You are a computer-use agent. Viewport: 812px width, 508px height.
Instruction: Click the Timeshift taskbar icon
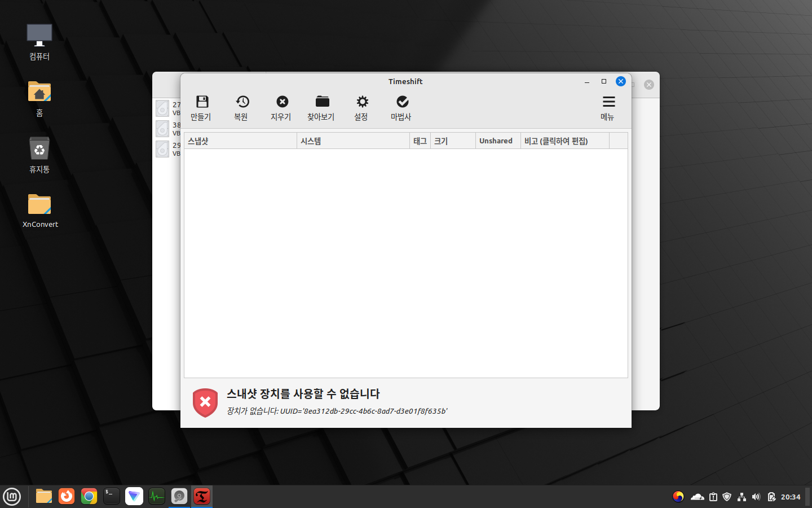click(202, 497)
